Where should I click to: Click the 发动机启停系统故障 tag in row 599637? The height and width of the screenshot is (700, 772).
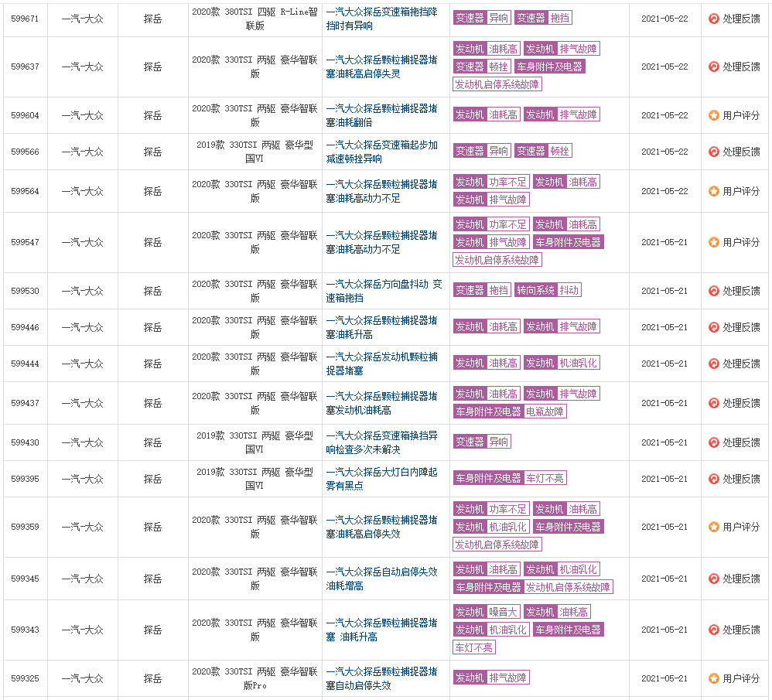point(497,84)
